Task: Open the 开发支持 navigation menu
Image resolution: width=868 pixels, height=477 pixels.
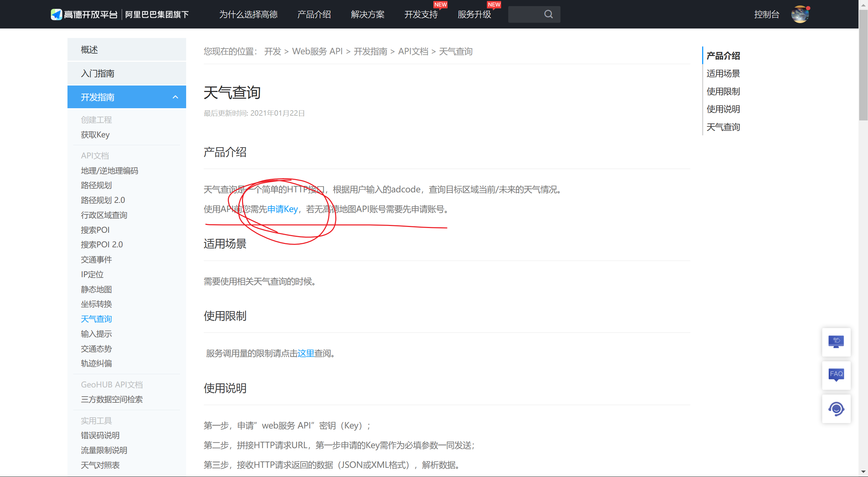Action: [421, 14]
